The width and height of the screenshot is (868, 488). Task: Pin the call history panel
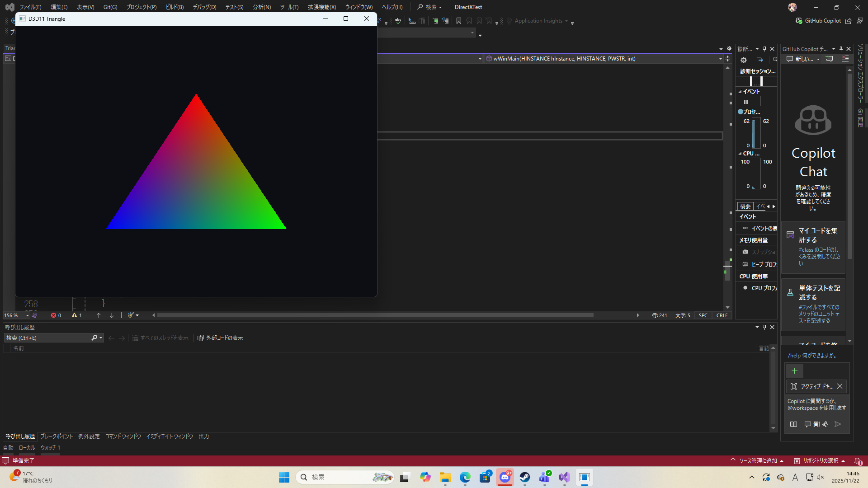click(x=764, y=327)
